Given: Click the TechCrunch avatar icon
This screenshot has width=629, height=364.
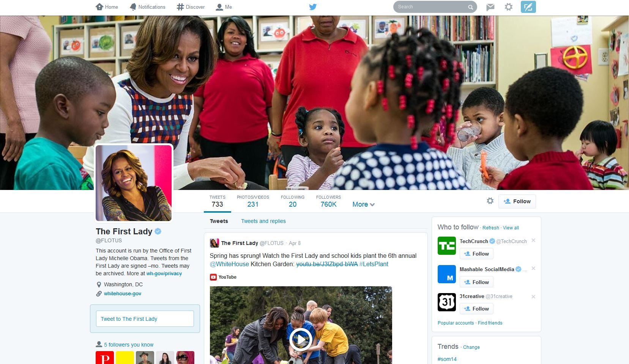Looking at the screenshot, I should tap(447, 245).
